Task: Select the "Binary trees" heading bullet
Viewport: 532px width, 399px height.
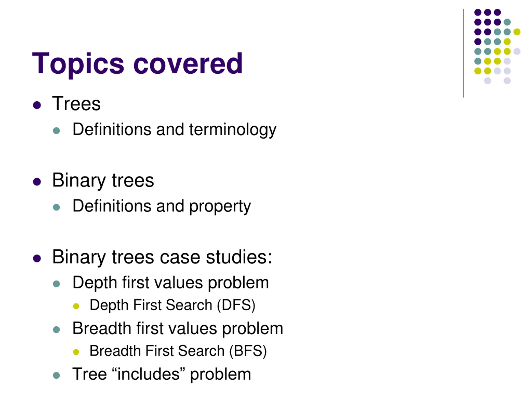Action: [x=103, y=180]
